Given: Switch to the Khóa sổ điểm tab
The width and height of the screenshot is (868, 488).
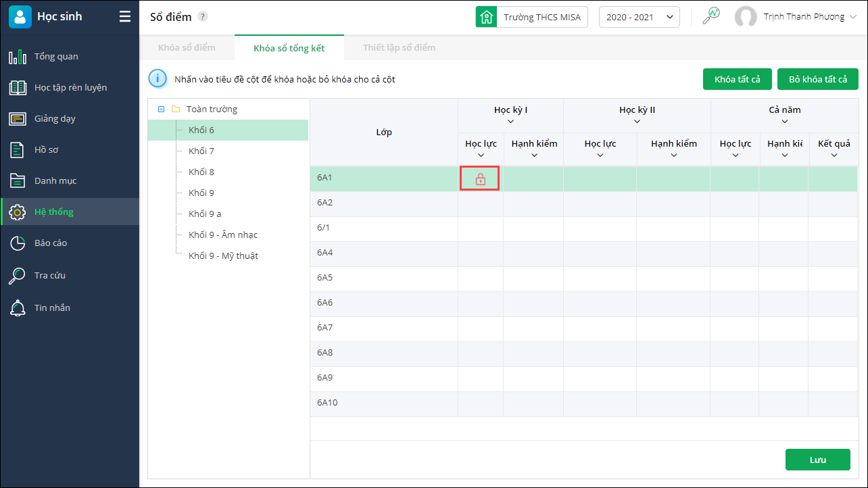Looking at the screenshot, I should pos(187,47).
